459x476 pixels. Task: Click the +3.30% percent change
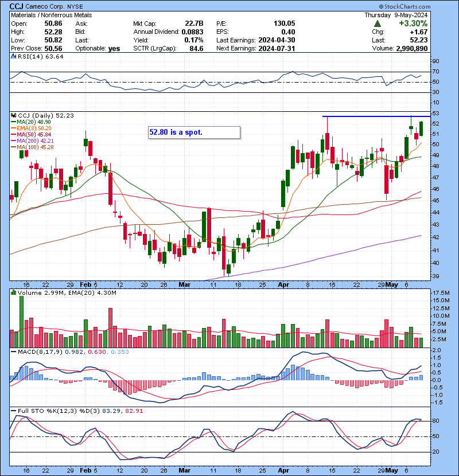[413, 24]
